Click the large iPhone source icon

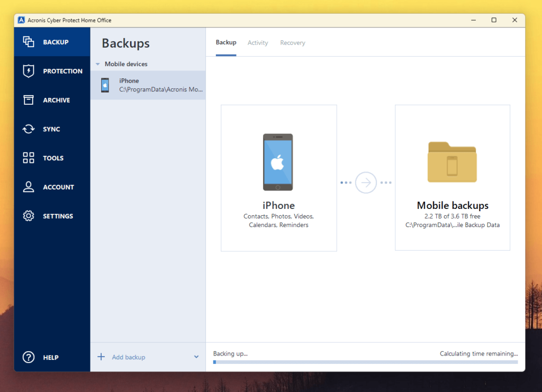coord(278,162)
